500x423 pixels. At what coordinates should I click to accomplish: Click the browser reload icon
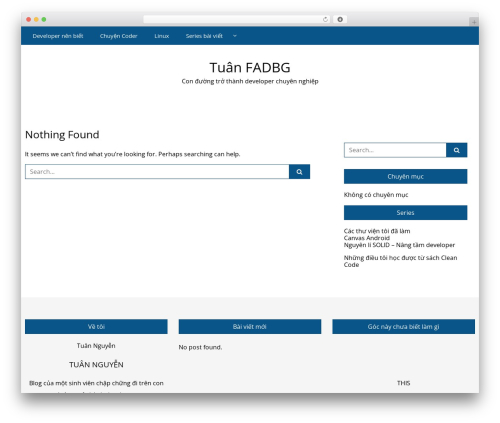tap(325, 19)
